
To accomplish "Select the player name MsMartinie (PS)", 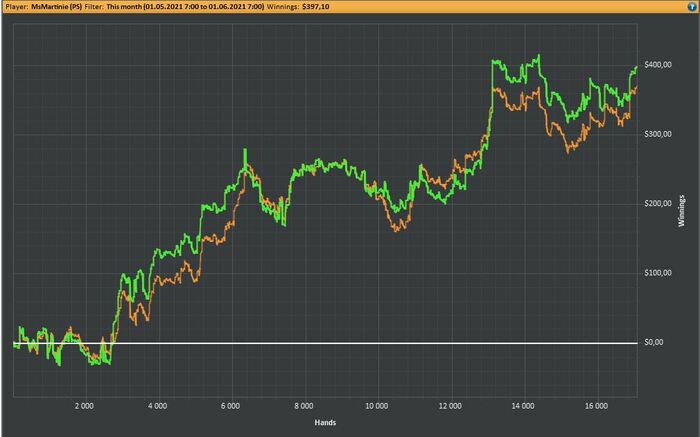I will [x=57, y=7].
